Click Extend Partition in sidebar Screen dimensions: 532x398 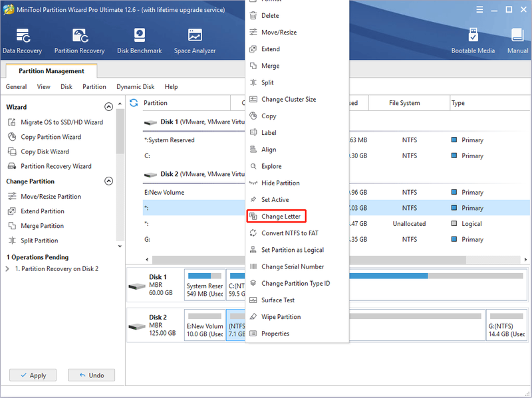[x=36, y=211]
